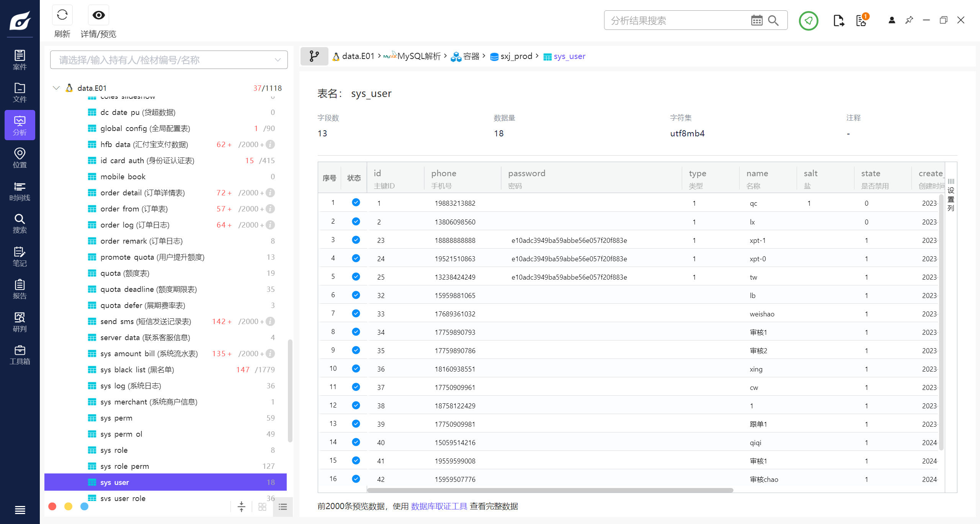
Task: Open the Details/Preview (详情/预览) eye icon
Action: click(x=98, y=15)
